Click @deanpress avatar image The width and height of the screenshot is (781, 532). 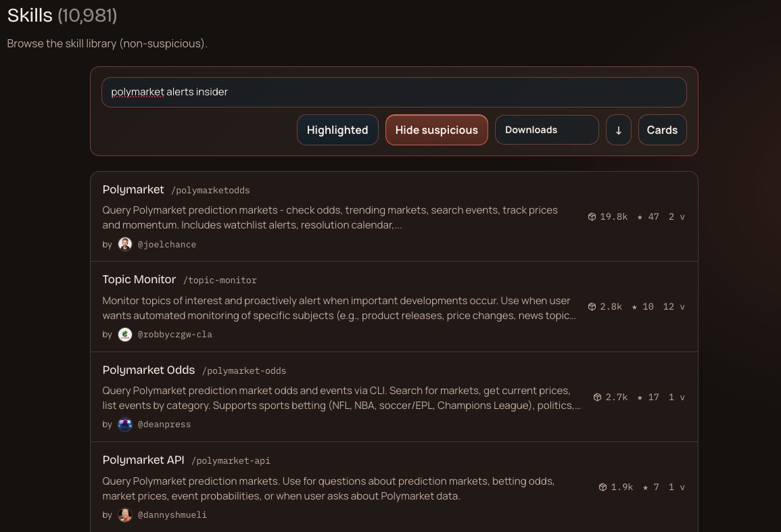point(125,425)
